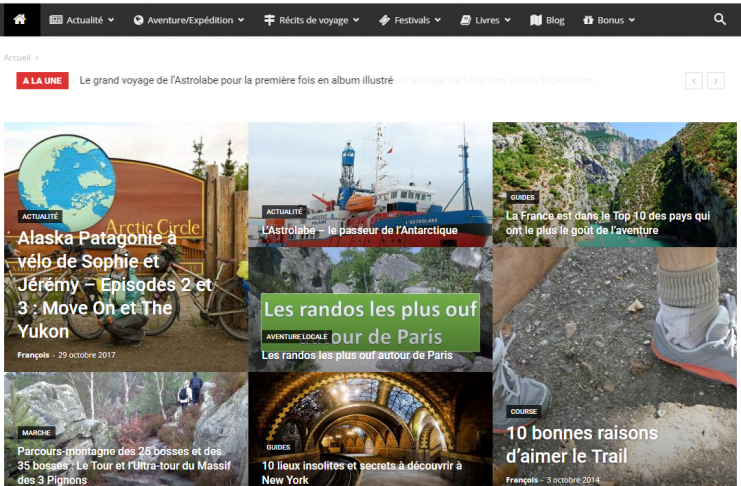
Task: Open L'Astrolabe passeur de l'Antarctique article
Action: click(x=360, y=230)
